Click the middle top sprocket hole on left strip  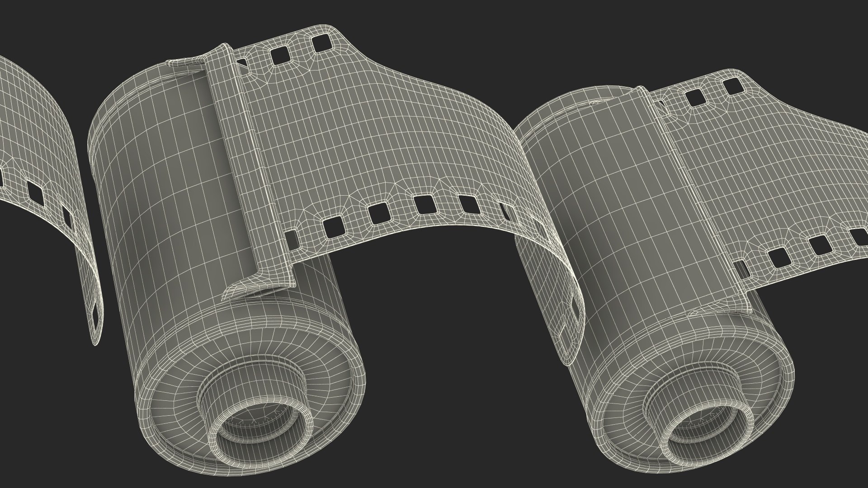click(280, 55)
